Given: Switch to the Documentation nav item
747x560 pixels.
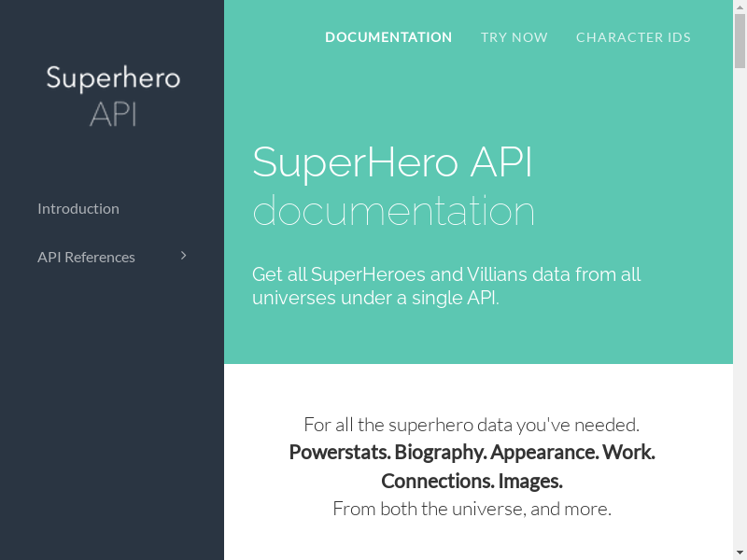Looking at the screenshot, I should pyautogui.click(x=388, y=37).
